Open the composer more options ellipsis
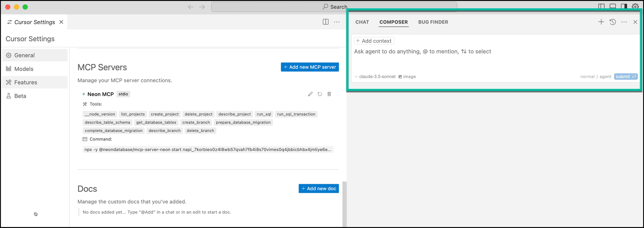 coord(624,22)
